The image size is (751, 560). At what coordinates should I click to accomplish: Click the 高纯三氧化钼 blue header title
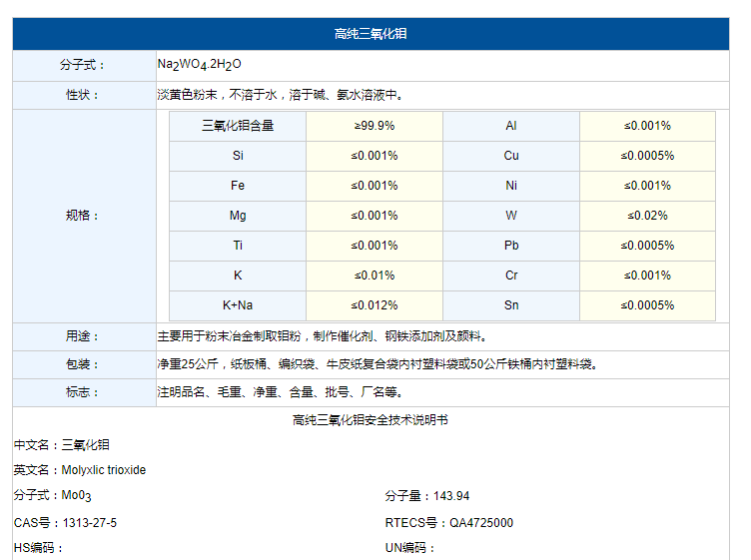click(371, 34)
